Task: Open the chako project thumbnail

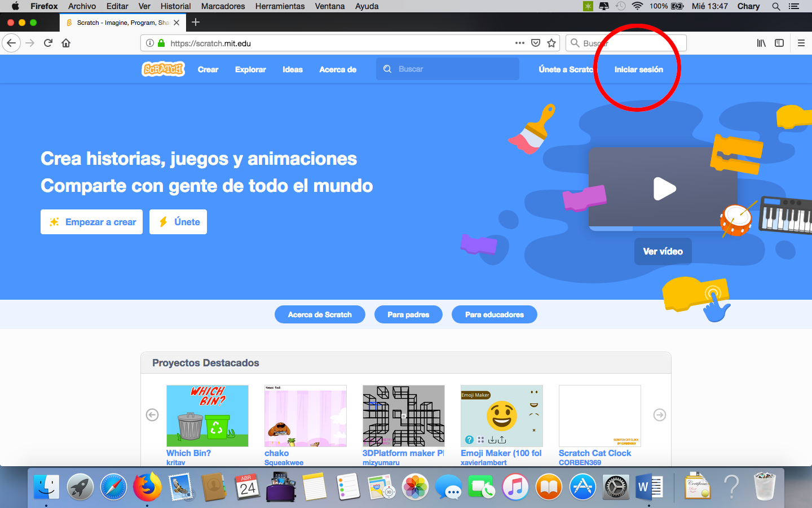Action: pos(306,416)
